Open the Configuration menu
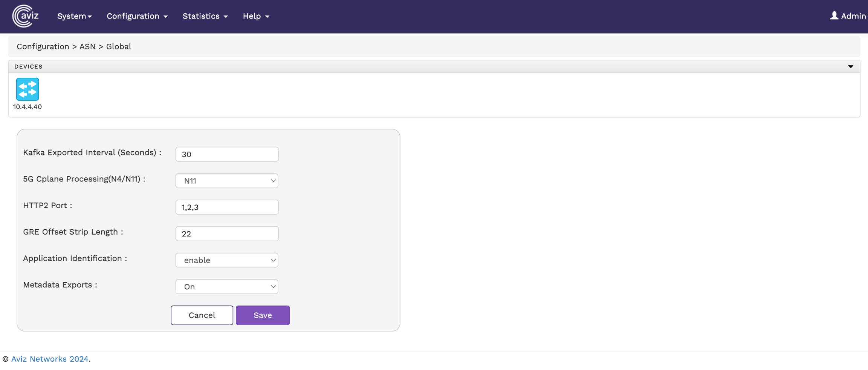 click(137, 16)
